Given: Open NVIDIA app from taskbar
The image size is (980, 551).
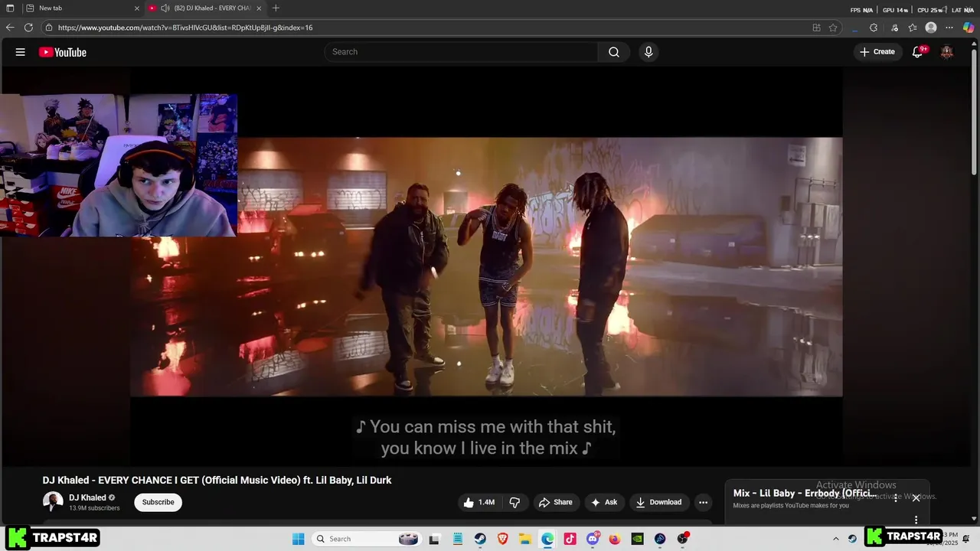Looking at the screenshot, I should click(x=637, y=539).
